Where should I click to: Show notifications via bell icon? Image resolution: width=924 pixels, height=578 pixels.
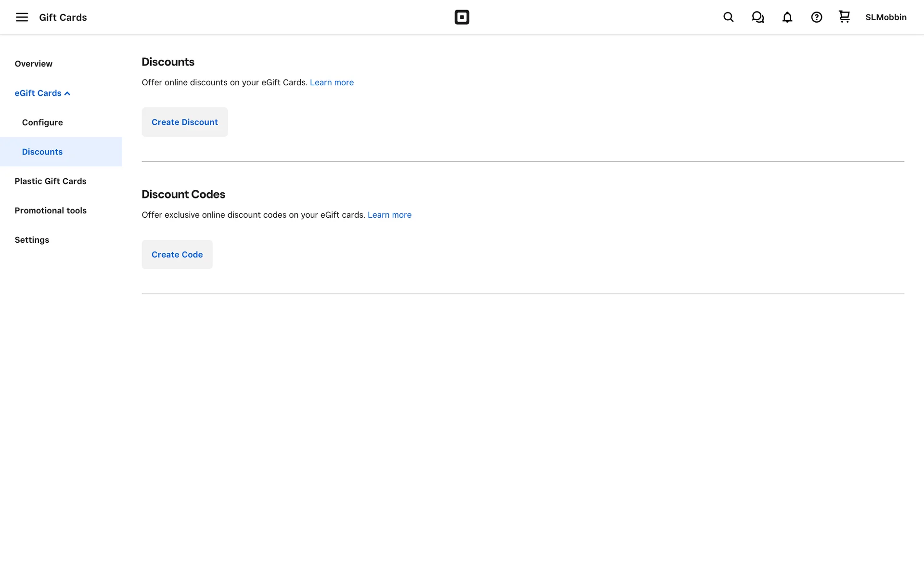[x=787, y=17]
